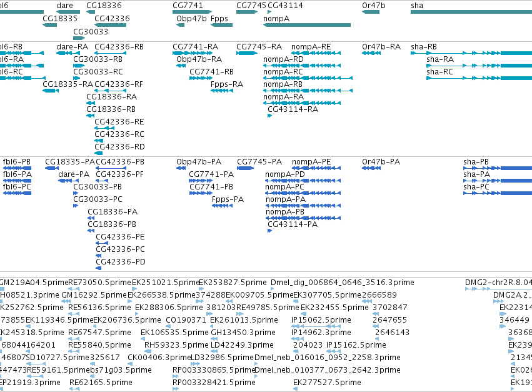This screenshot has width=532, height=392.
Task: Click the Or47b gene feature
Action: [x=371, y=12]
